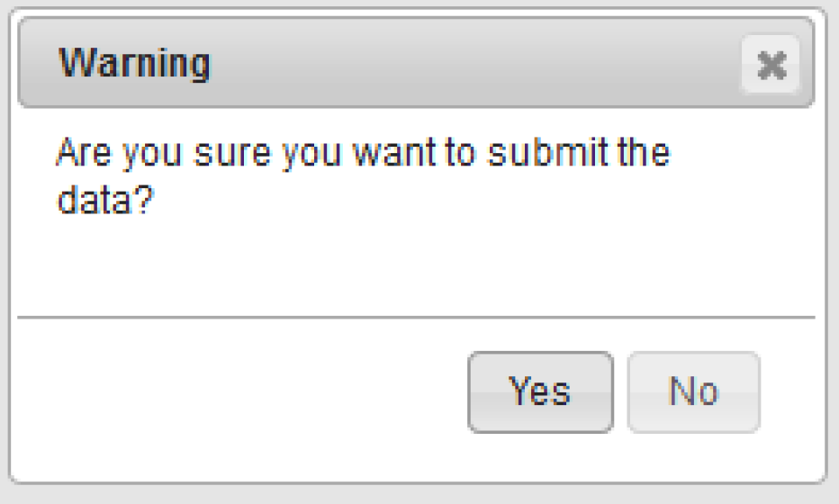Image resolution: width=839 pixels, height=504 pixels.
Task: Tap the cross icon beside the Warning title
Action: point(771,66)
